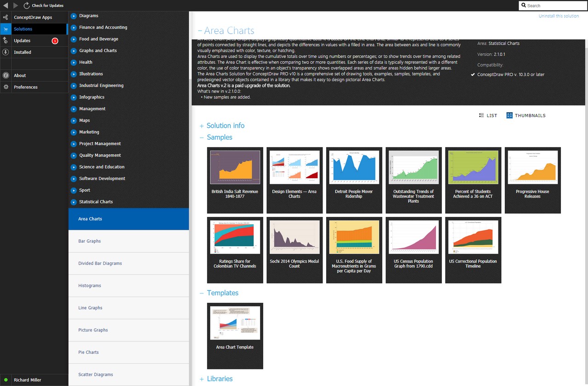Expand the Health category

[73, 62]
